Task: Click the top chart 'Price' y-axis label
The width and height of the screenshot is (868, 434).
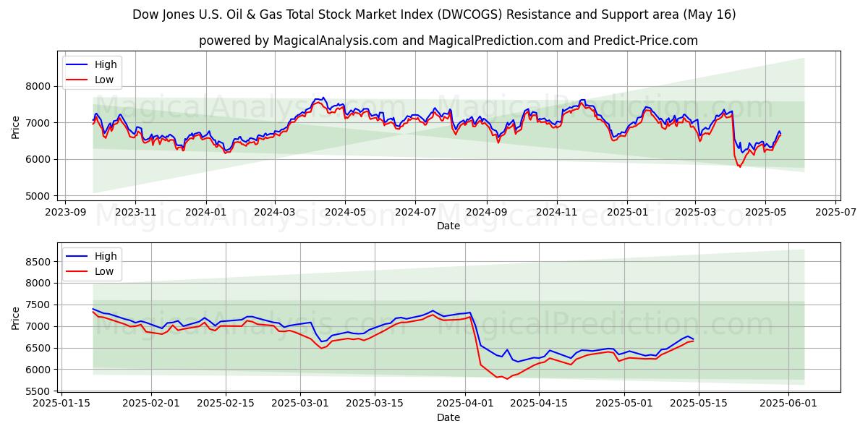Action: pyautogui.click(x=16, y=126)
